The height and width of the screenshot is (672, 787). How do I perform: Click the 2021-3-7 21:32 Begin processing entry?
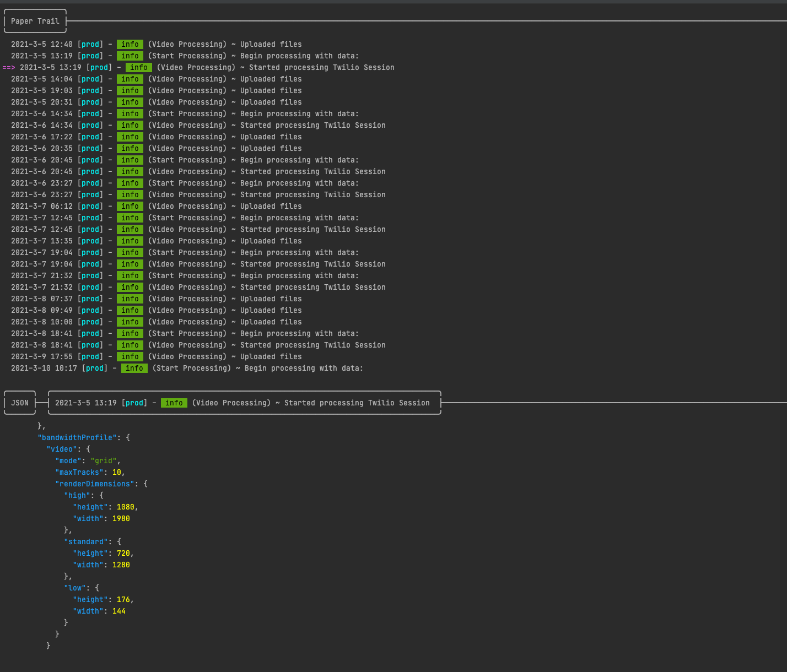click(185, 275)
